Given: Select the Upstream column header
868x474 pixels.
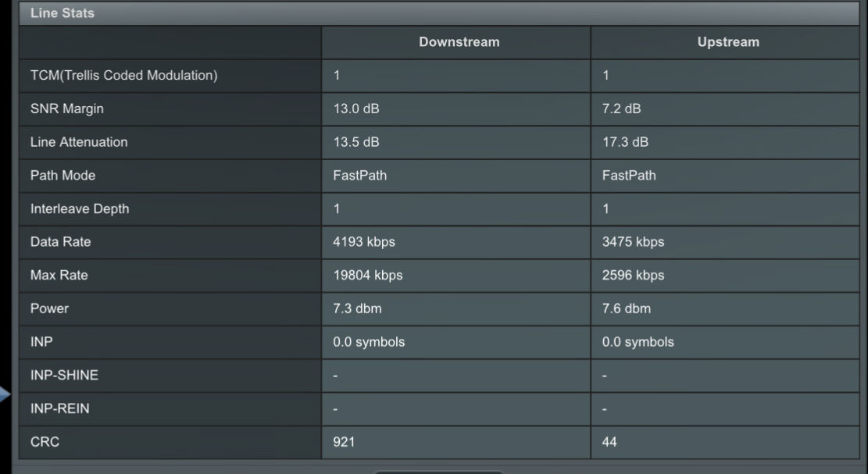Looking at the screenshot, I should tap(728, 42).
